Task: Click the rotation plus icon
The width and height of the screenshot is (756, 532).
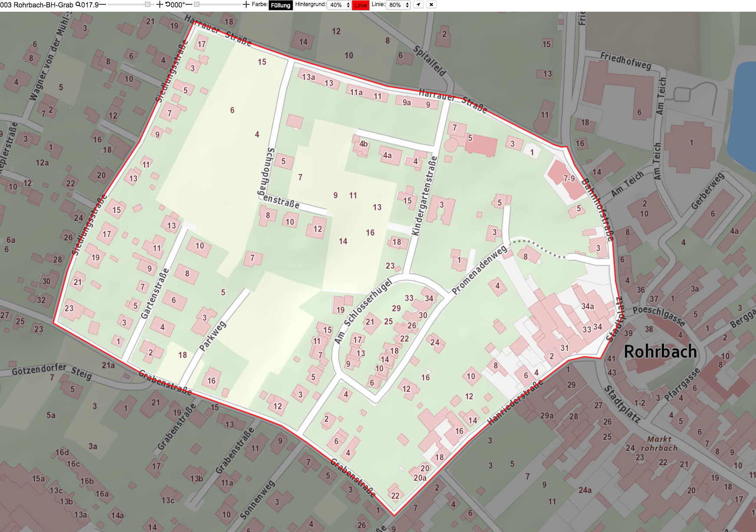Action: [x=246, y=4]
